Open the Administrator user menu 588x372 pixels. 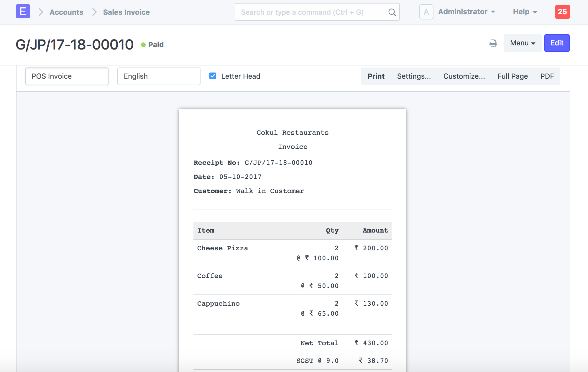pos(467,12)
